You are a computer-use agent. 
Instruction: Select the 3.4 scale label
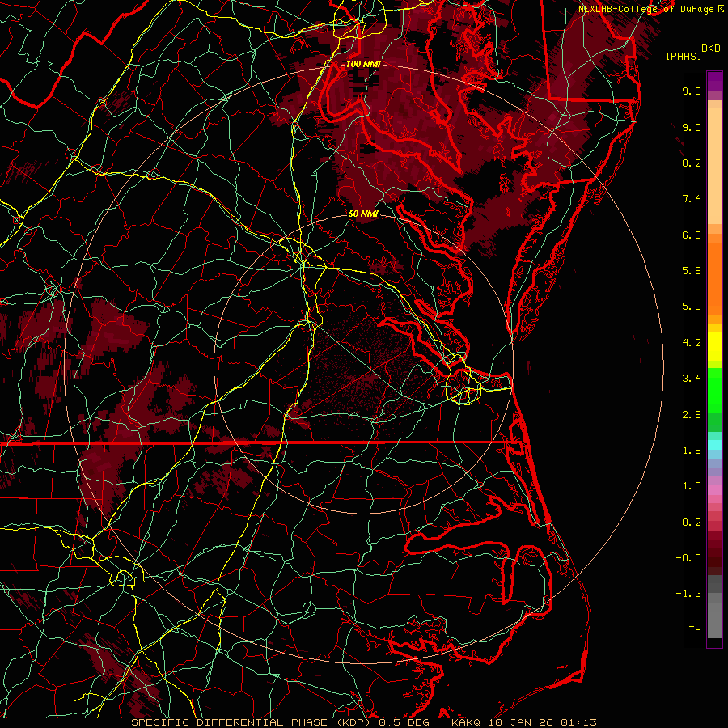click(x=692, y=379)
